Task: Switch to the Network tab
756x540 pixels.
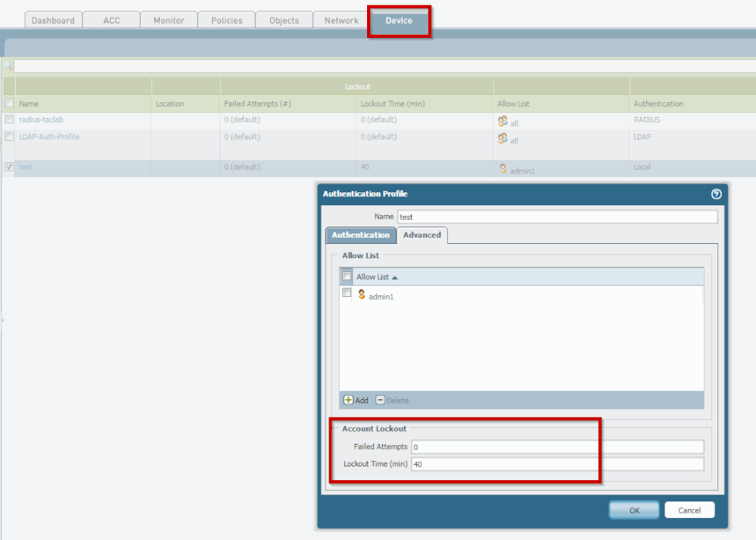Action: 341,20
